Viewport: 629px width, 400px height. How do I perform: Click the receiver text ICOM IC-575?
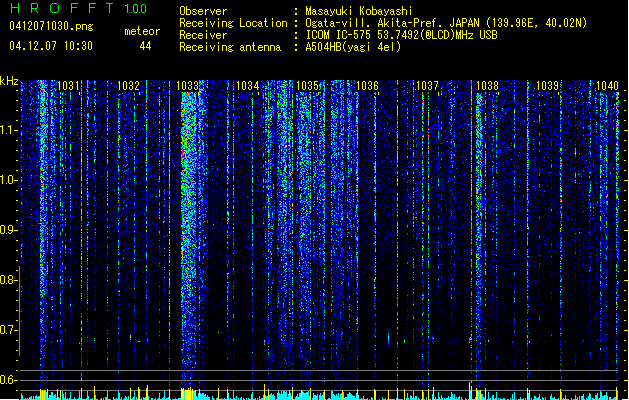339,35
